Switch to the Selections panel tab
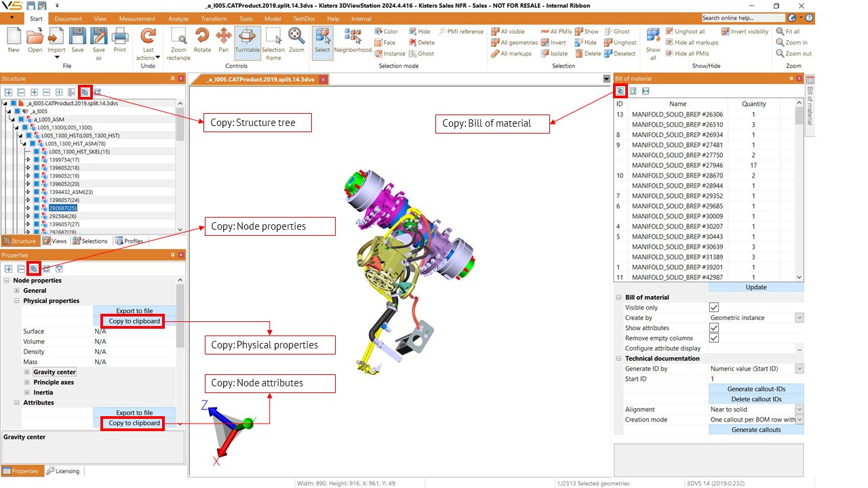Image resolution: width=868 pixels, height=488 pixels. coord(90,241)
